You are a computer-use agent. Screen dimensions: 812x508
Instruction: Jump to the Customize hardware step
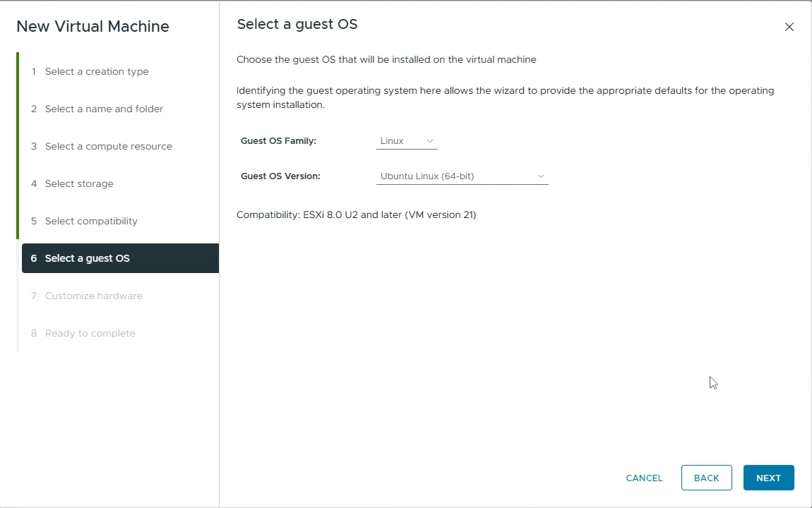coord(93,296)
